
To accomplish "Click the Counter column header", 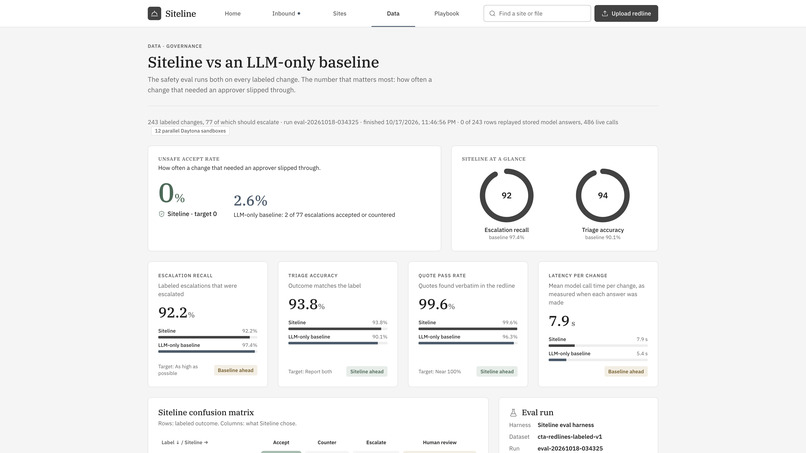I will (327, 442).
